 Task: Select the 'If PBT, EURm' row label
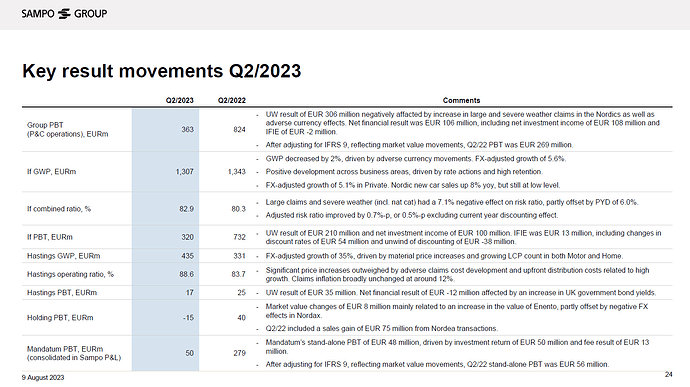50,237
